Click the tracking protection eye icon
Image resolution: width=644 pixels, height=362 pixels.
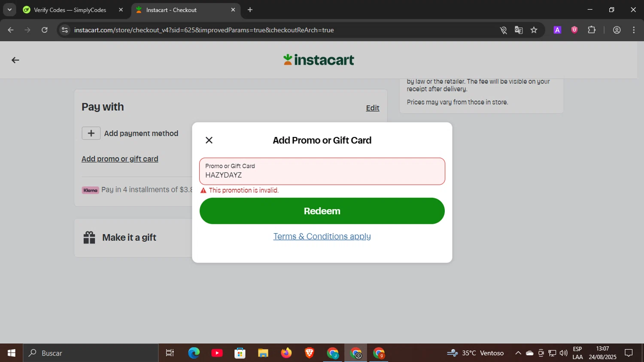[x=503, y=30]
